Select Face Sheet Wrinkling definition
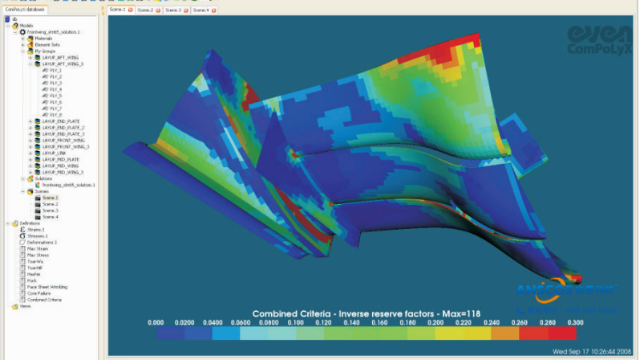The width and height of the screenshot is (640, 360). coord(47,287)
